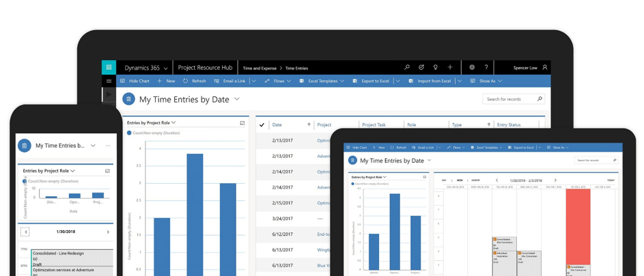Open Excel Templates dropdown on laptop screen
The width and height of the screenshot is (644, 276).
click(x=322, y=81)
